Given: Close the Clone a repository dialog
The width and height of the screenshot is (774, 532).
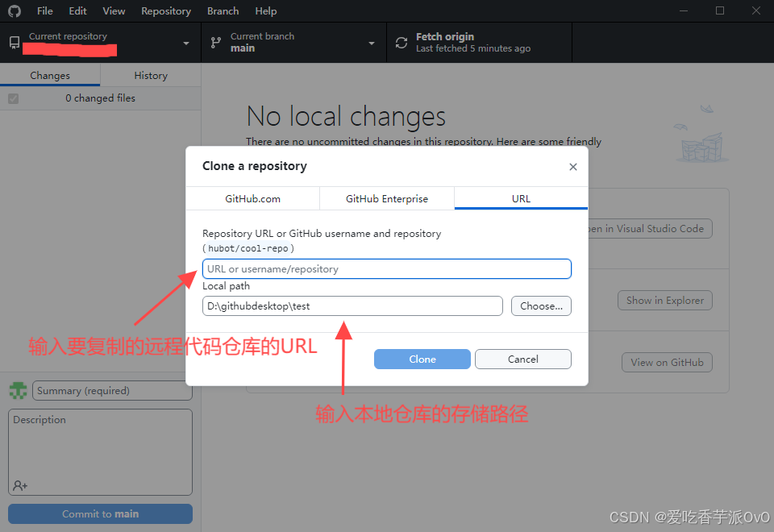Looking at the screenshot, I should point(573,167).
